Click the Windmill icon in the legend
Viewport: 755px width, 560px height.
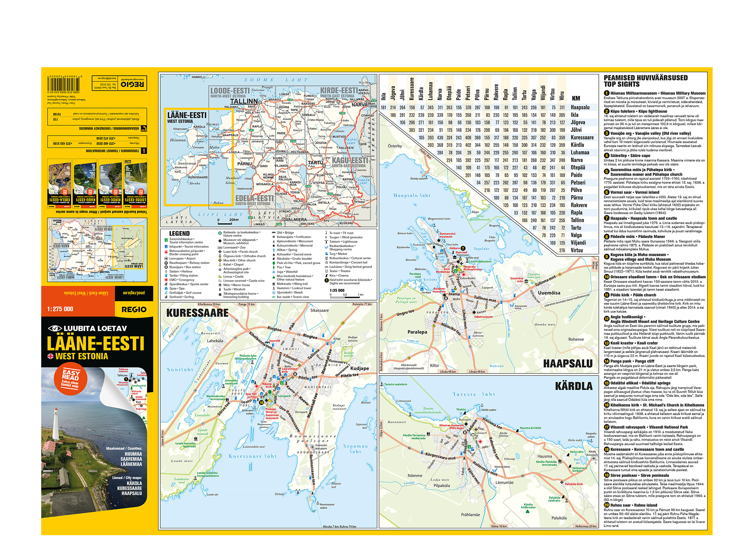pyautogui.click(x=220, y=289)
